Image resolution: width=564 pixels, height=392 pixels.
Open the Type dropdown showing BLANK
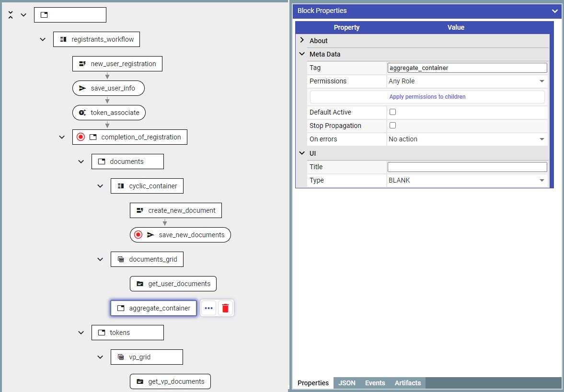coord(467,181)
